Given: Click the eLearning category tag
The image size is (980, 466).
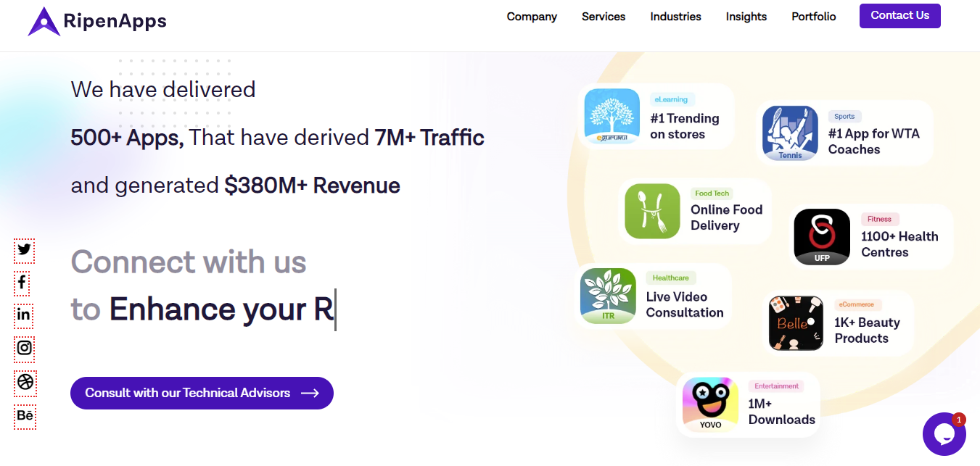Looking at the screenshot, I should tap(672, 99).
